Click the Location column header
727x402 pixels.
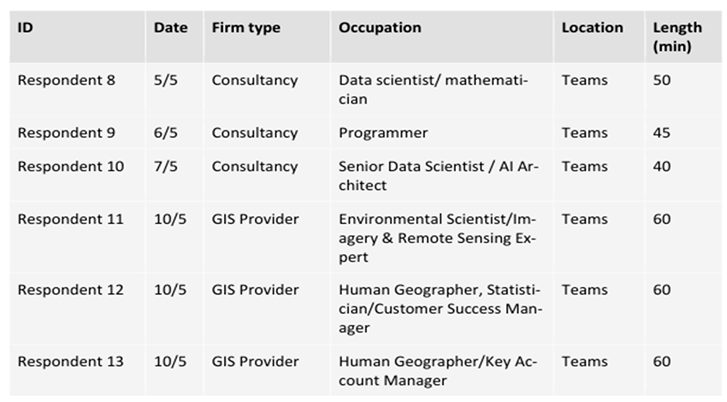pyautogui.click(x=592, y=28)
